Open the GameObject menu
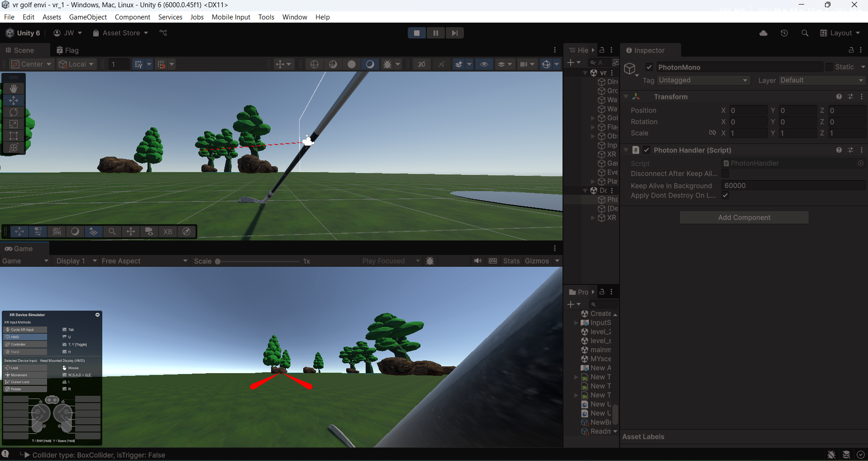This screenshot has height=461, width=868. (88, 17)
